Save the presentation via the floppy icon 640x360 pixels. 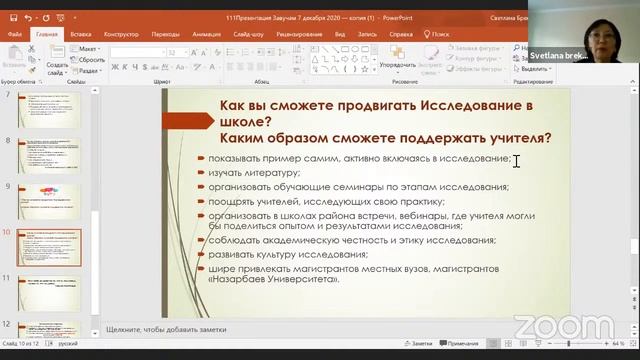(x=13, y=18)
